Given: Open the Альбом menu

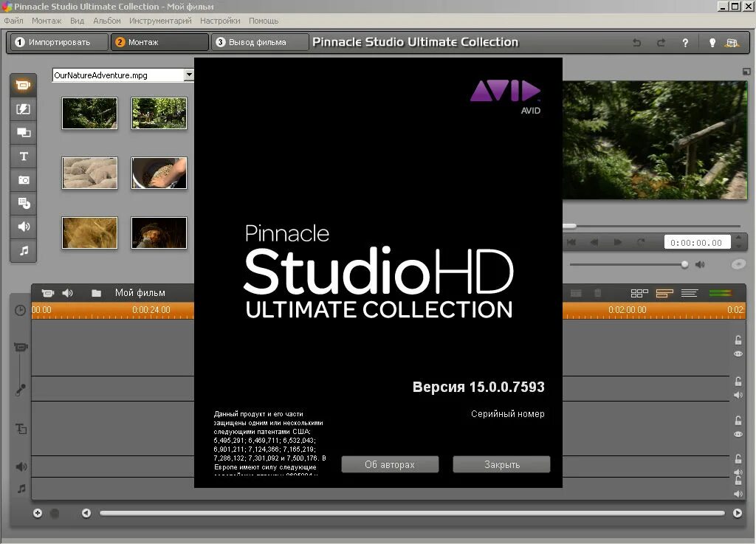Looking at the screenshot, I should [107, 21].
